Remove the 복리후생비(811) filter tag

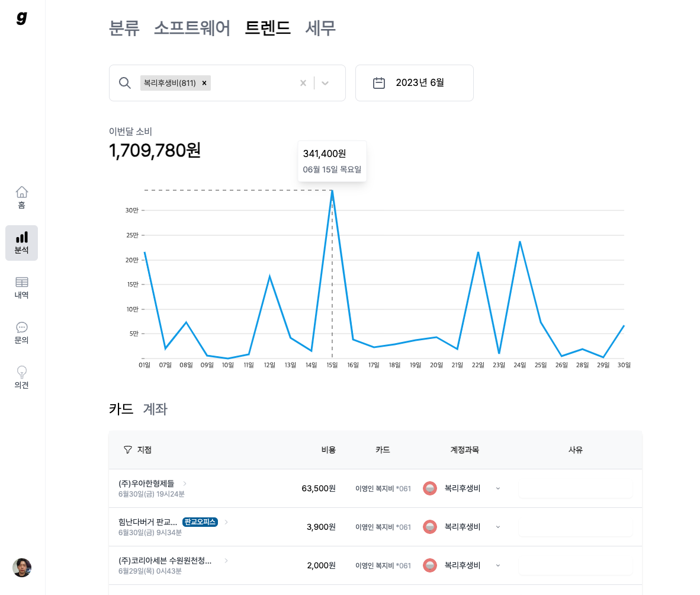pos(204,83)
